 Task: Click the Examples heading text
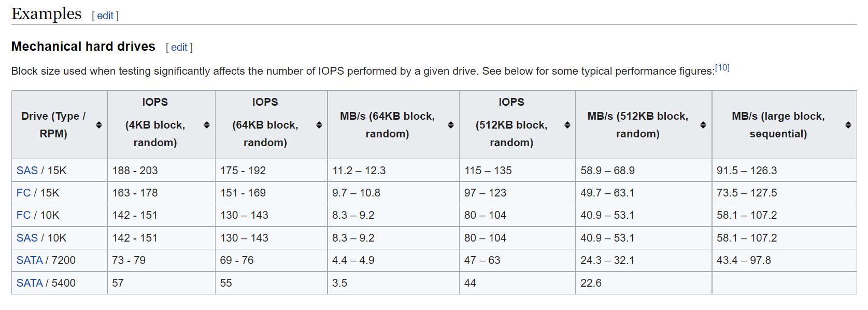click(47, 14)
